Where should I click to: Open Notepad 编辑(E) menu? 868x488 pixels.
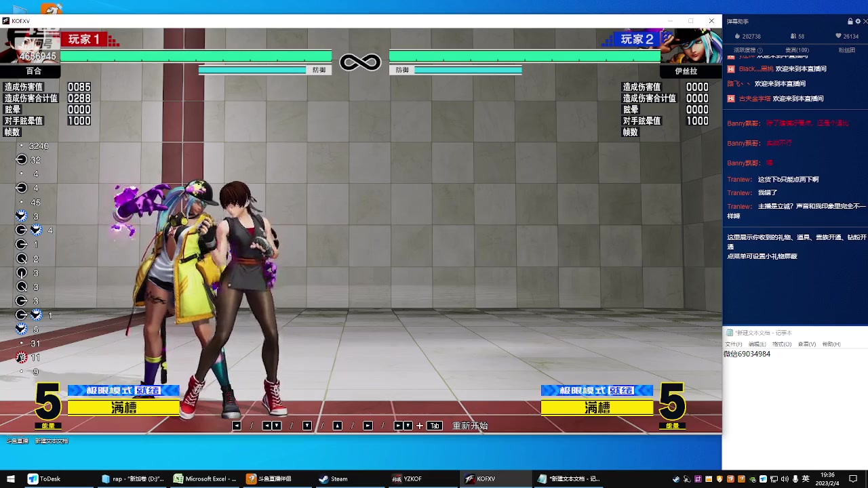click(x=757, y=344)
